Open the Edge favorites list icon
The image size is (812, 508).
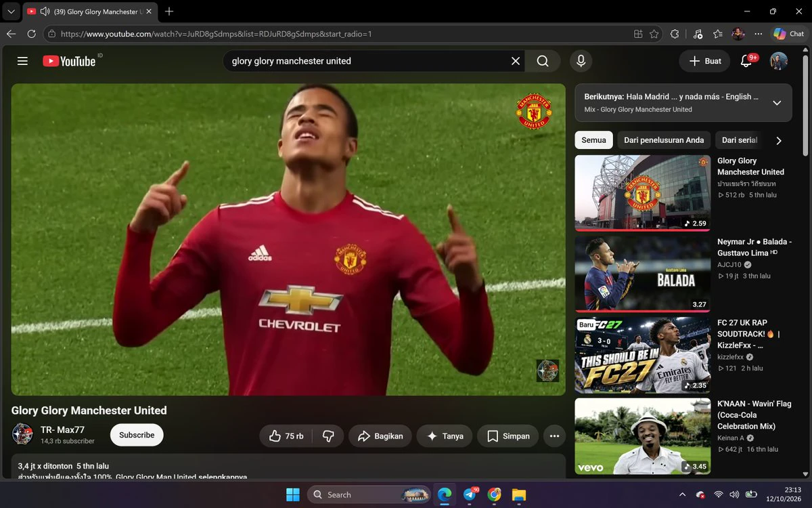tap(718, 34)
